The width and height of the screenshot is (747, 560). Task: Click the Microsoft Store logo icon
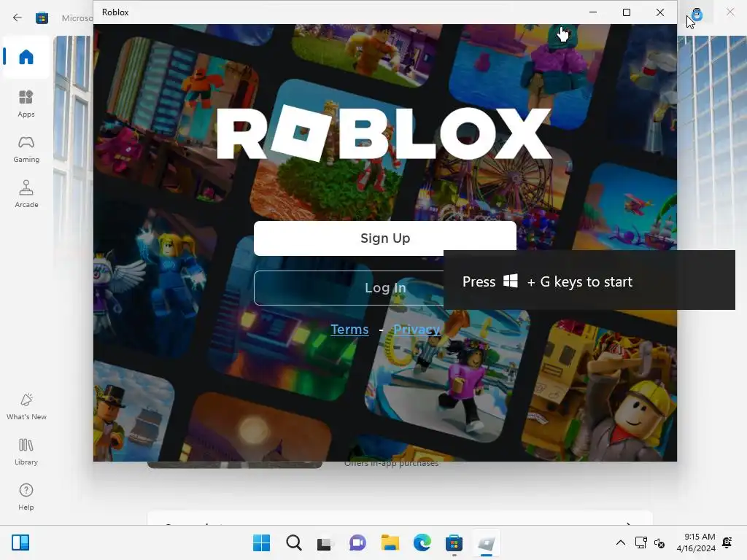tap(42, 17)
